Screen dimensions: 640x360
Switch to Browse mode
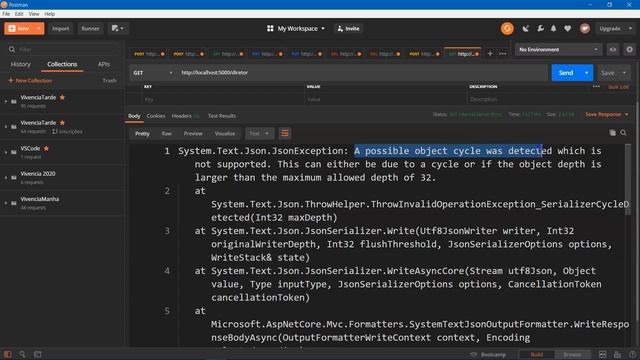tap(572, 354)
